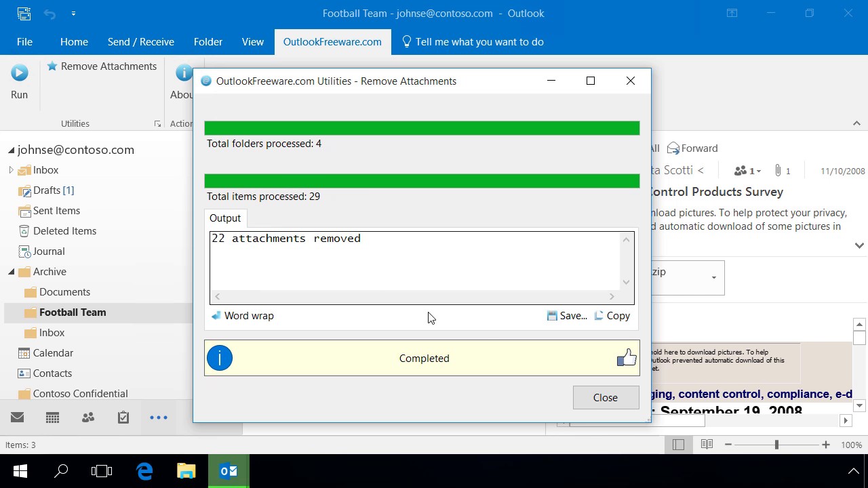Screen dimensions: 868x488
Task: Open File Explorer from the taskbar
Action: (x=186, y=471)
